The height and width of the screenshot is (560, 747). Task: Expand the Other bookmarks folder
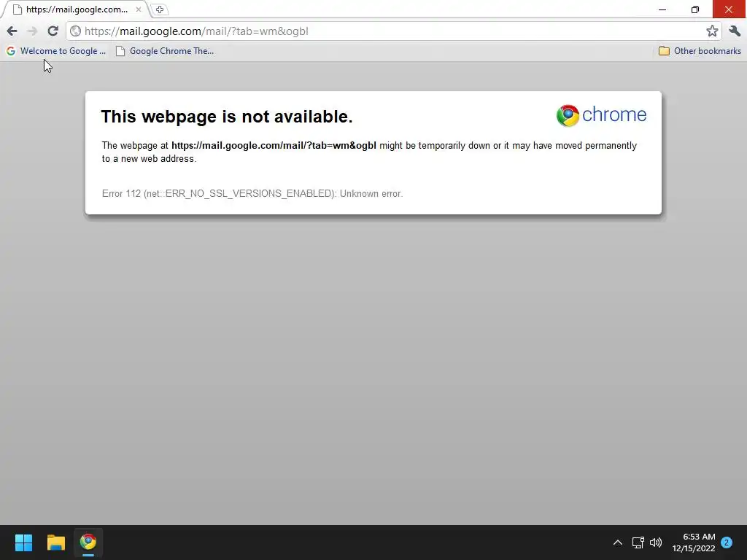700,51
